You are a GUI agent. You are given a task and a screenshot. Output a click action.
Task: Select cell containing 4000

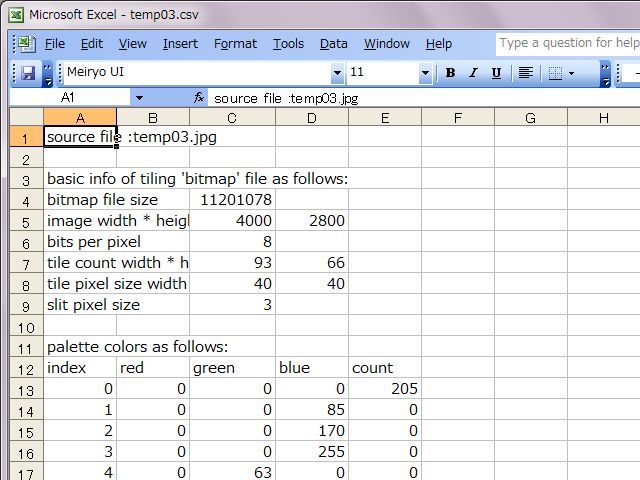point(232,221)
